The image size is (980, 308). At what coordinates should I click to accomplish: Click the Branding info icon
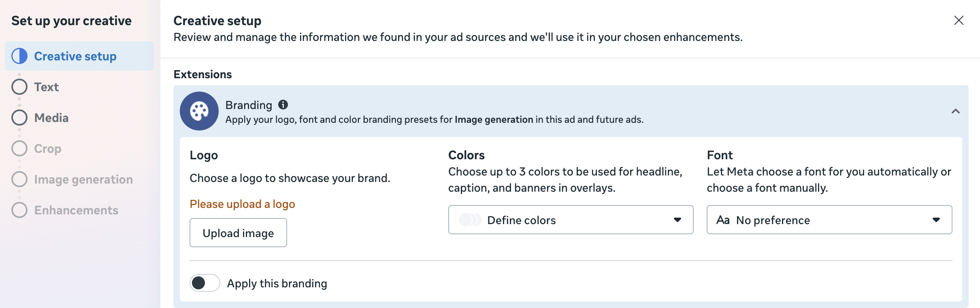283,105
